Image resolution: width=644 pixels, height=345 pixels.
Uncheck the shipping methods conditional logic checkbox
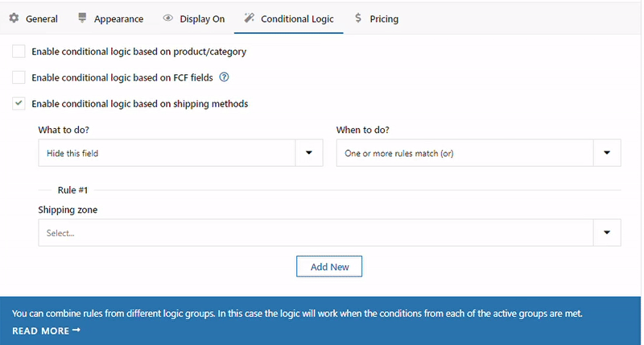[19, 103]
